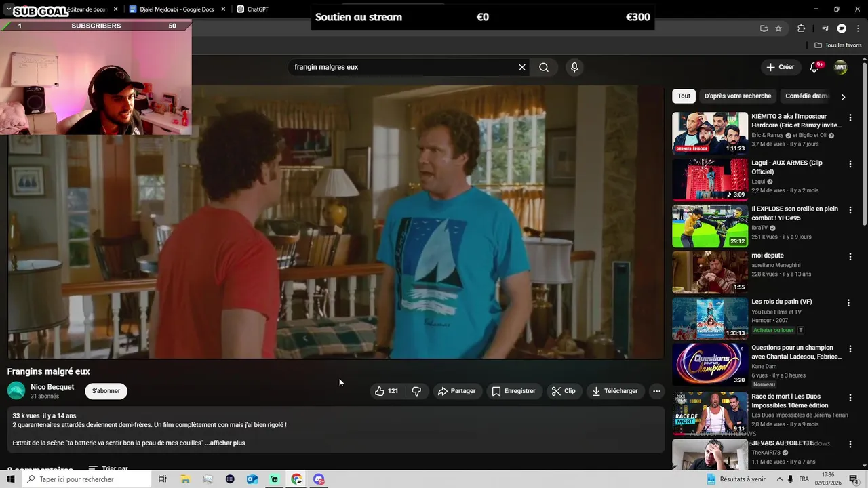Click the Windows Start button
Viewport: 868px width, 488px height.
(x=10, y=479)
